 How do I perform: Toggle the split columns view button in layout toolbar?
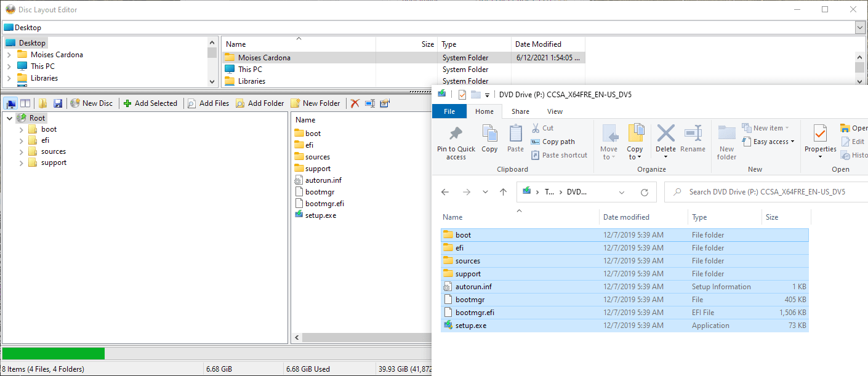coord(25,103)
